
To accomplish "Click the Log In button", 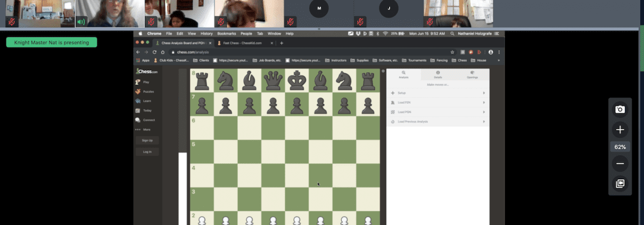I will 147,152.
